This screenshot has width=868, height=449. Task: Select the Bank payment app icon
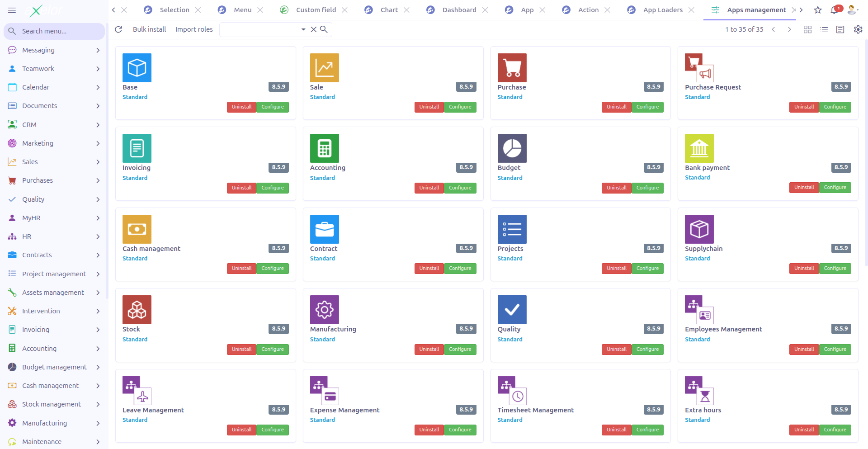[699, 148]
